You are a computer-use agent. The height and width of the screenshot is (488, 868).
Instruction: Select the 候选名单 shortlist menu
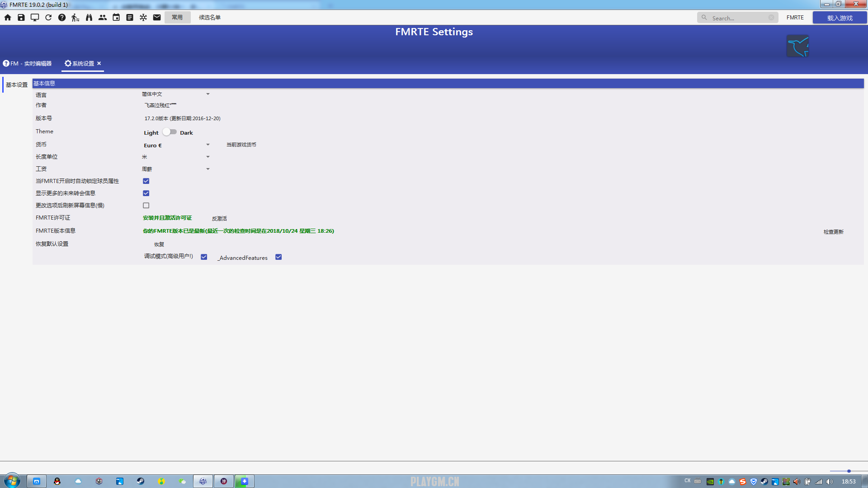click(210, 17)
